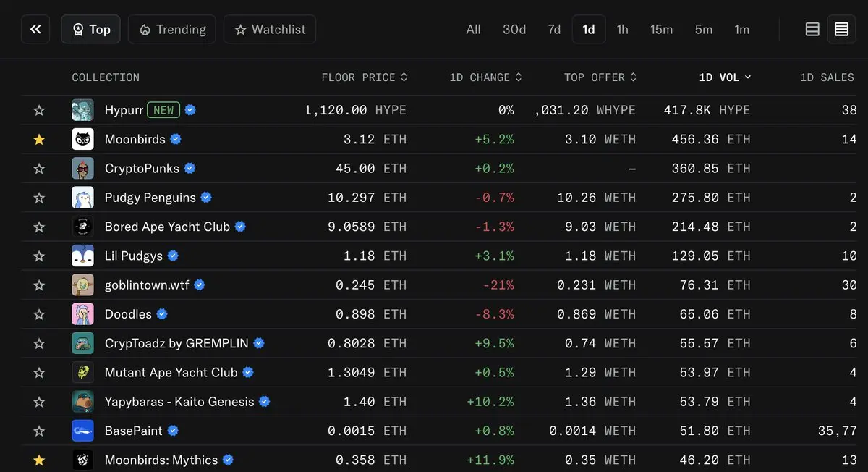
Task: Select the Watchlist tab
Action: pyautogui.click(x=270, y=30)
